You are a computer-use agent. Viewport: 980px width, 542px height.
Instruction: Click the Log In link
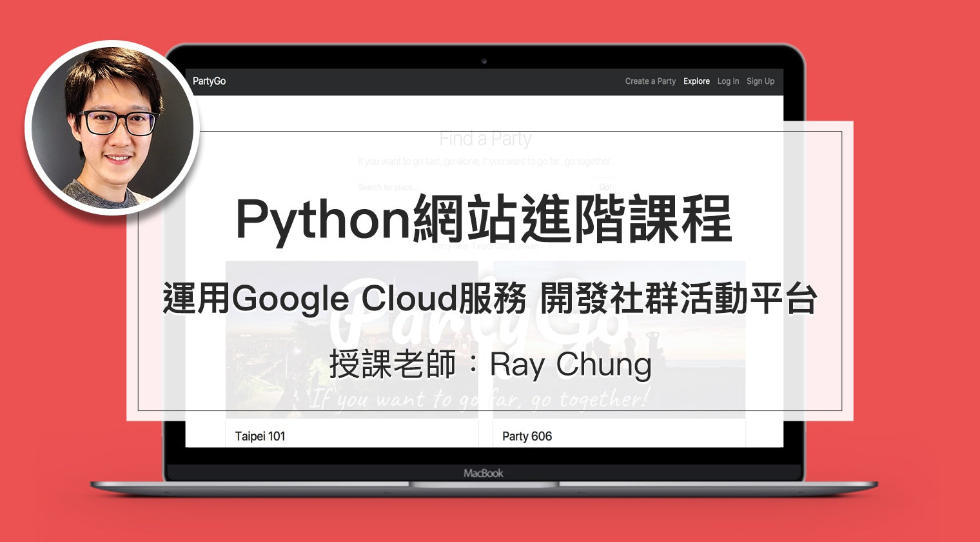(728, 81)
